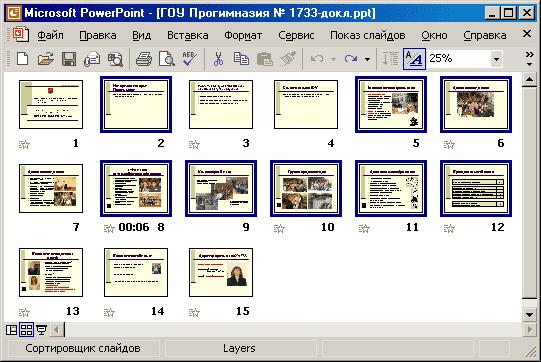
Task: Click the vertical scrollbar down arrow
Action: tap(529, 314)
